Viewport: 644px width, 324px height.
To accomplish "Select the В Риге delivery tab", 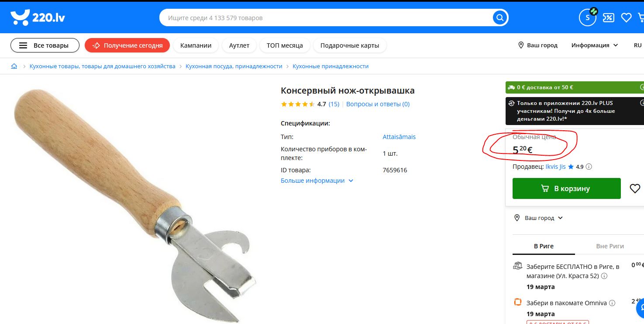I will tap(544, 246).
